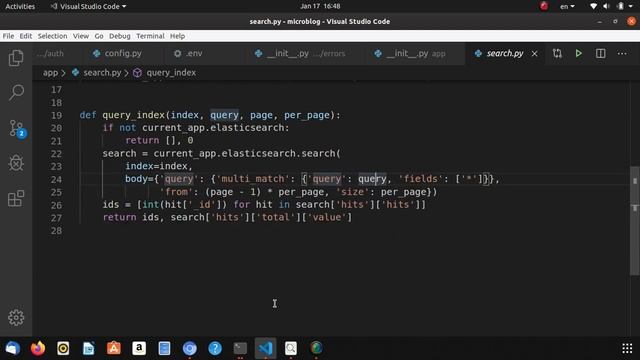
Task: Open Thunderbird mail from the dock
Action: coord(13,348)
